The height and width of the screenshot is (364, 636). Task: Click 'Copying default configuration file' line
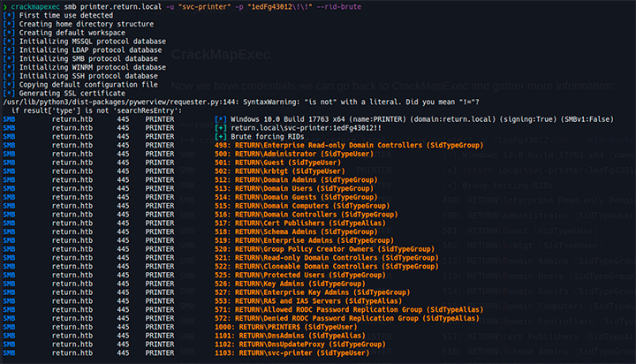point(88,85)
